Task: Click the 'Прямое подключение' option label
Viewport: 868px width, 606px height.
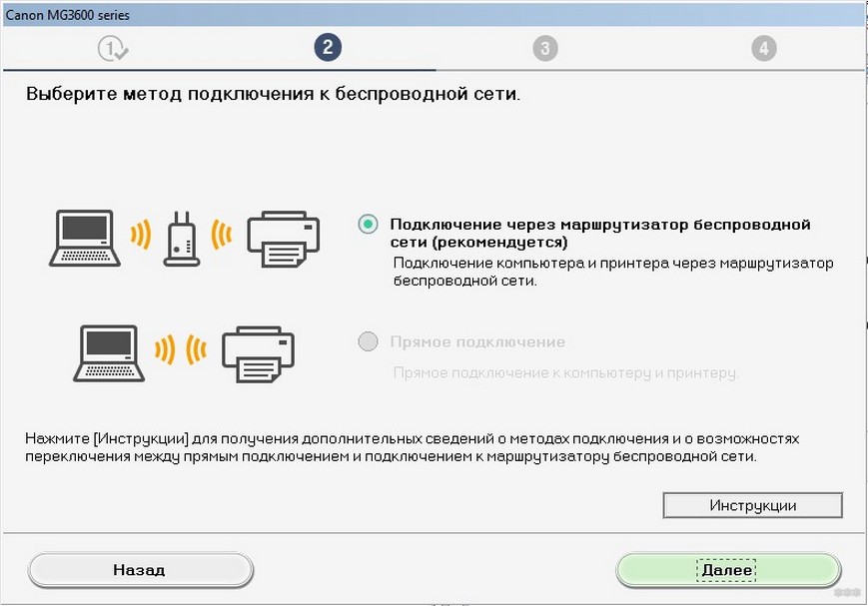Action: (x=477, y=342)
